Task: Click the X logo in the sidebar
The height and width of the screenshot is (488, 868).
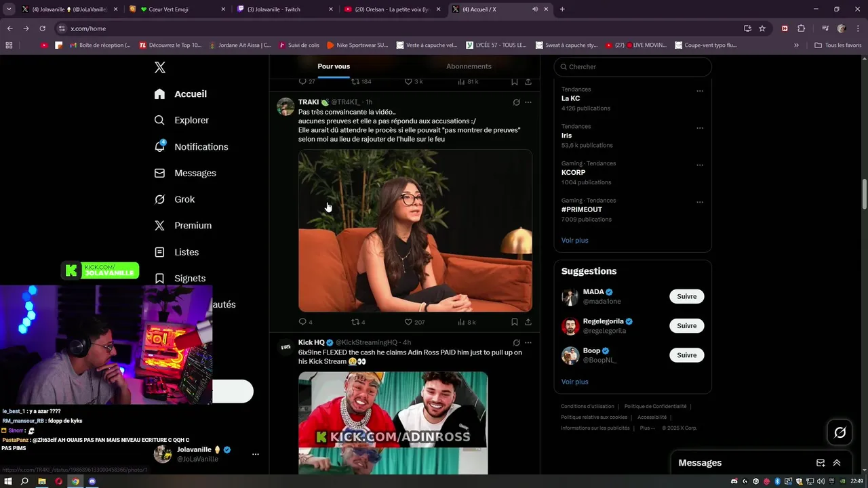Action: tap(160, 67)
